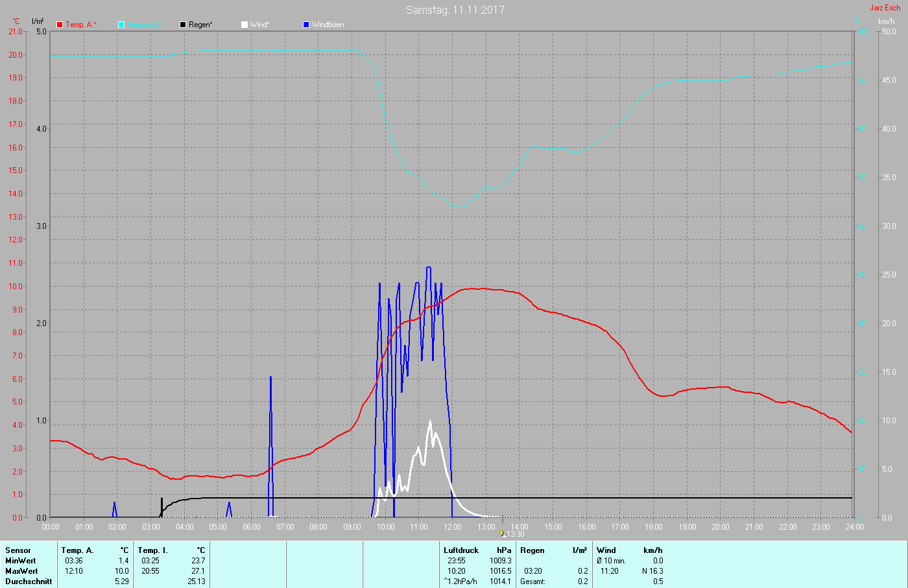Select the "MaxWert" row label

(x=21, y=571)
